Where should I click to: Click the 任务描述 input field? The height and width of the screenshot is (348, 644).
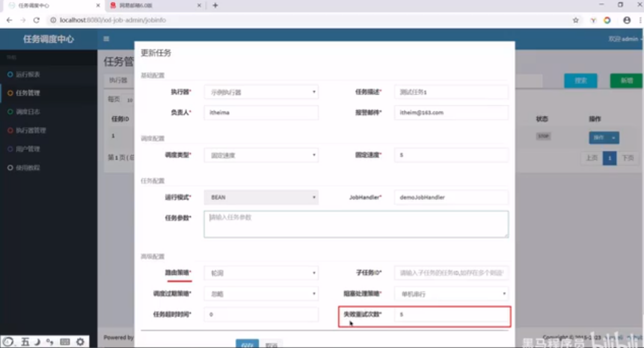(x=451, y=92)
